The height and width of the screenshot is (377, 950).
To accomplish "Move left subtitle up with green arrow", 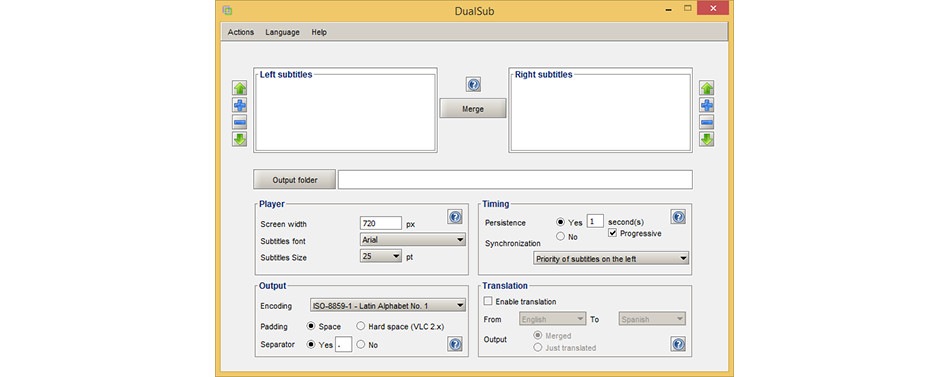I will [x=240, y=88].
